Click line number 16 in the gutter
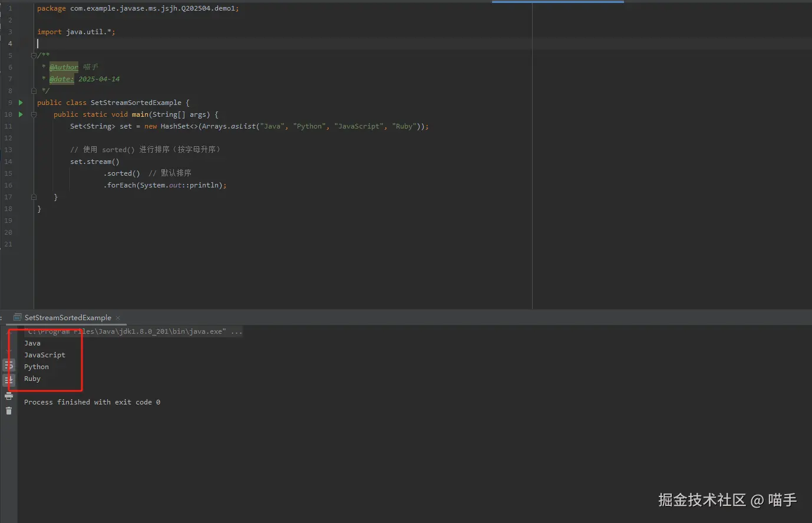This screenshot has width=812, height=523. pyautogui.click(x=8, y=185)
